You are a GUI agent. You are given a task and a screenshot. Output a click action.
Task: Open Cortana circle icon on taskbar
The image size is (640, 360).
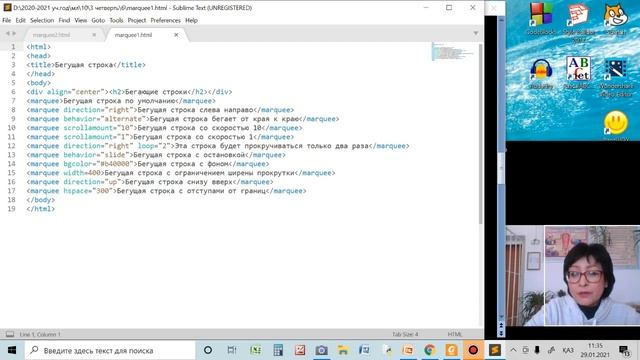tap(208, 350)
